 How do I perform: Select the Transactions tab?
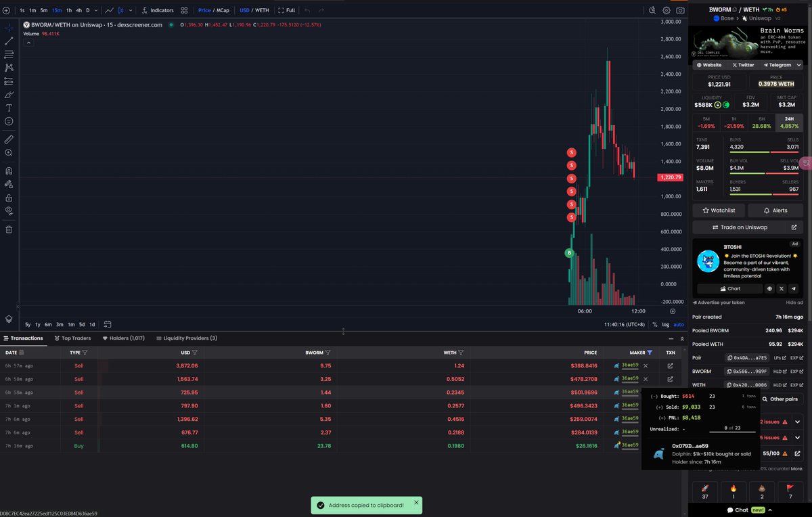23,338
